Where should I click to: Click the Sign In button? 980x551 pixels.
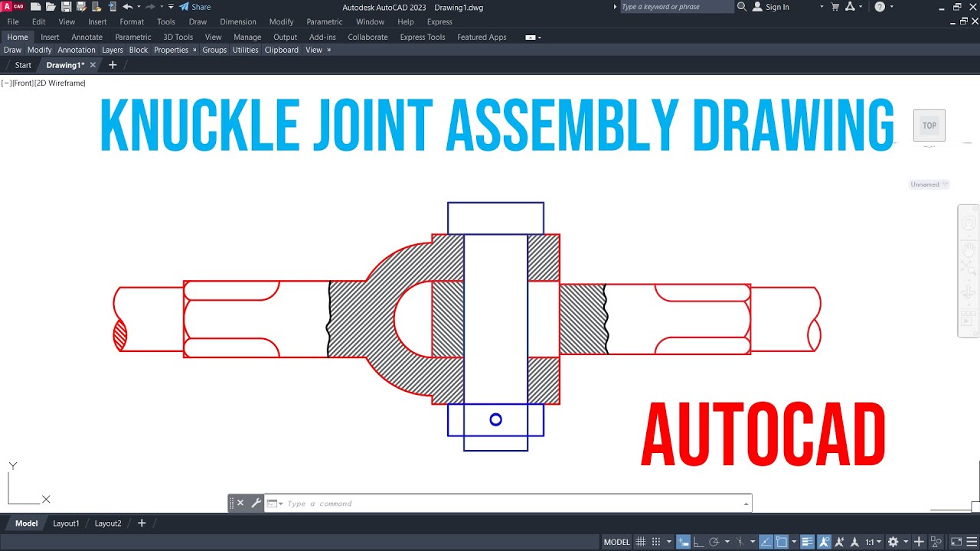tap(771, 7)
